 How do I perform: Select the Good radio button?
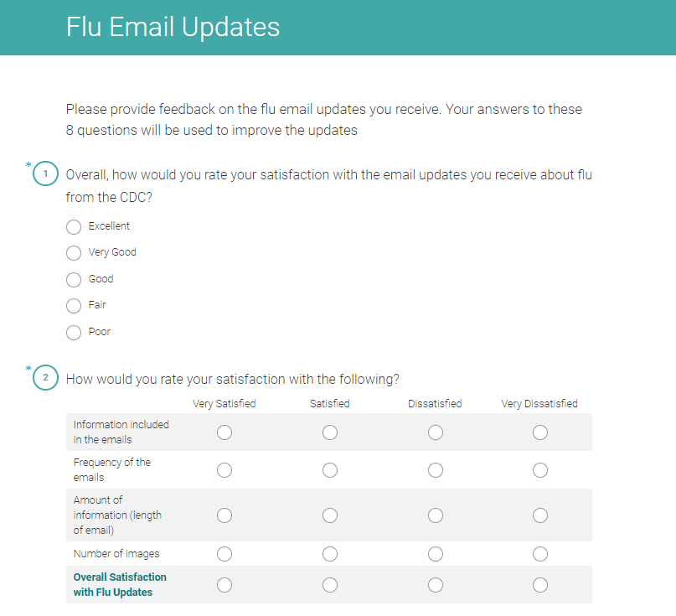coord(74,279)
